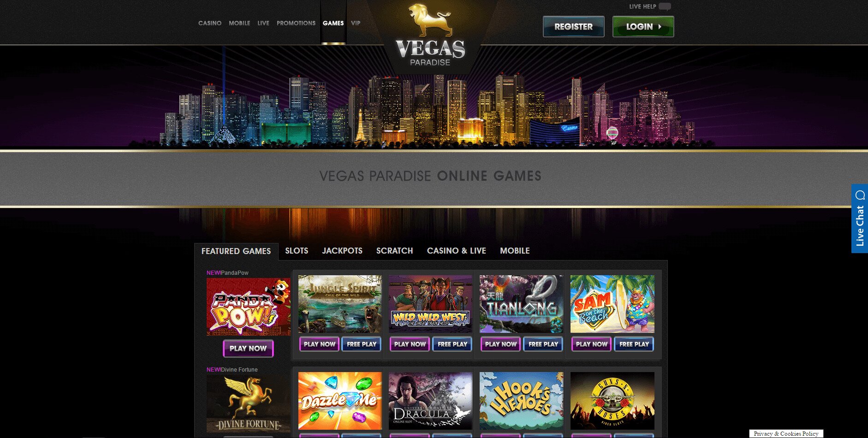
Task: Open the Live Help chat bubble icon
Action: click(665, 6)
